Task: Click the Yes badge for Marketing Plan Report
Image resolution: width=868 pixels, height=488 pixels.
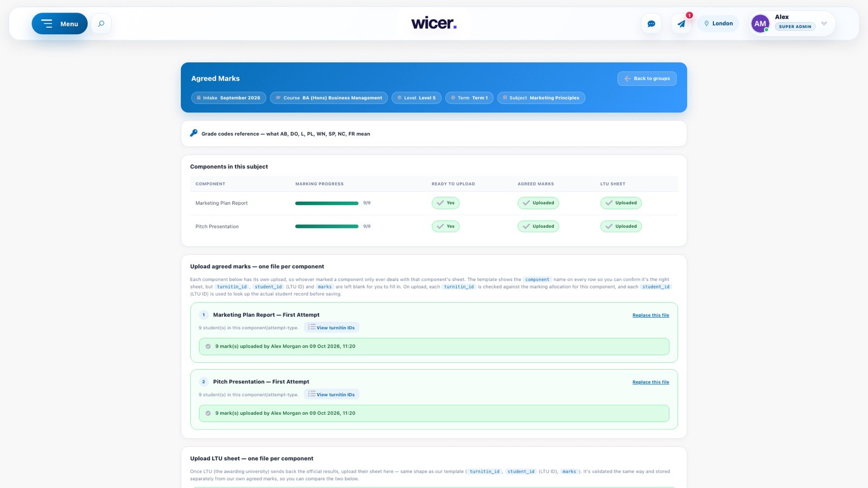Action: tap(445, 203)
